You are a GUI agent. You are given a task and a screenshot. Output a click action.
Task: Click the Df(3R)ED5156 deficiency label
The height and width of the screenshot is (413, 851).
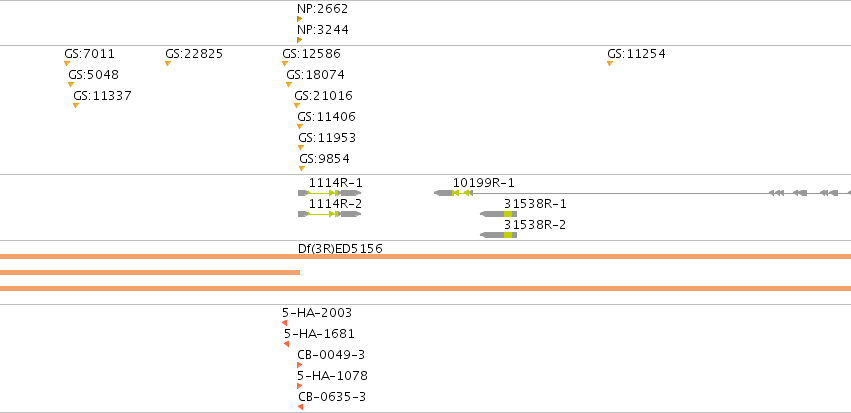[340, 249]
